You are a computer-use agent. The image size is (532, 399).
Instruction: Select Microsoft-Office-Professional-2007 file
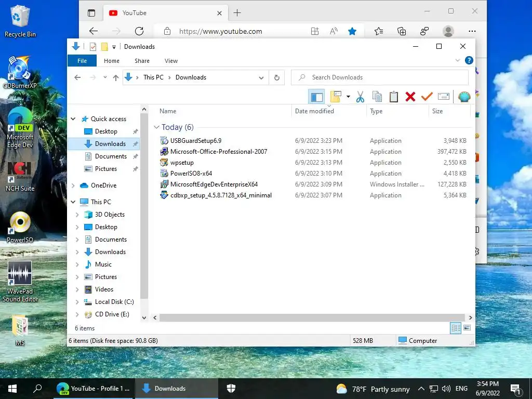coord(219,152)
